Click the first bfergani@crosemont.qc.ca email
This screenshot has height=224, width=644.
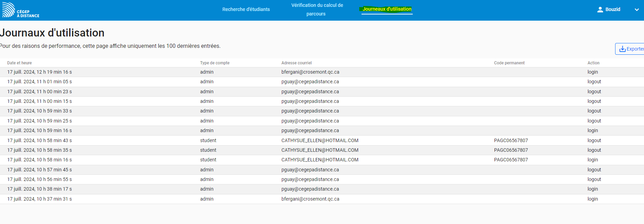pyautogui.click(x=310, y=72)
